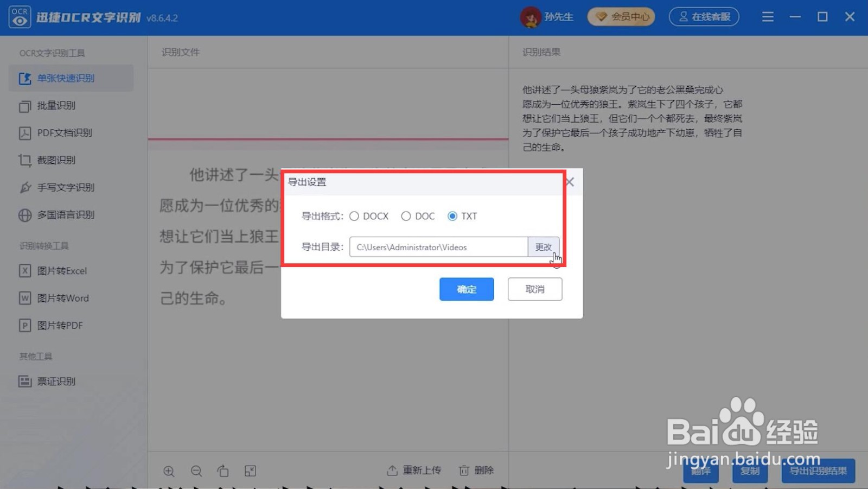
Task: Zoom in on the preview image
Action: [169, 471]
